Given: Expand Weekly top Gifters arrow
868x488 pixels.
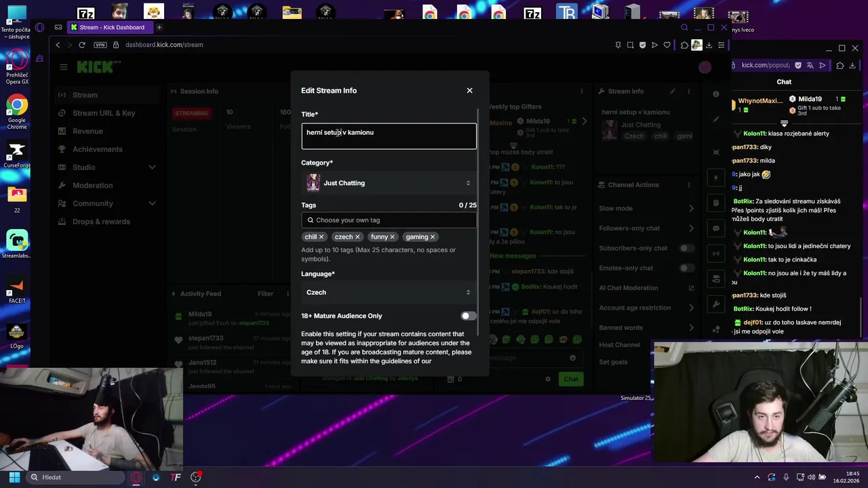Looking at the screenshot, I should pos(585,122).
